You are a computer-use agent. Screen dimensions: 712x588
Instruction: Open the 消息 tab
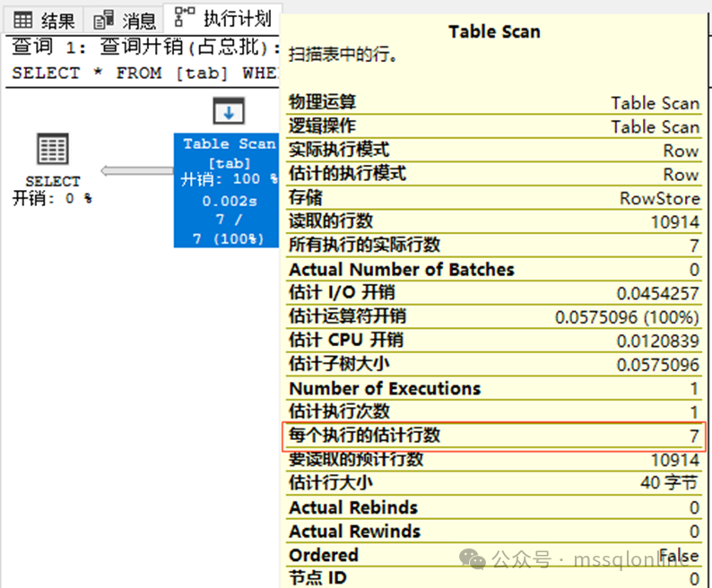pyautogui.click(x=126, y=20)
